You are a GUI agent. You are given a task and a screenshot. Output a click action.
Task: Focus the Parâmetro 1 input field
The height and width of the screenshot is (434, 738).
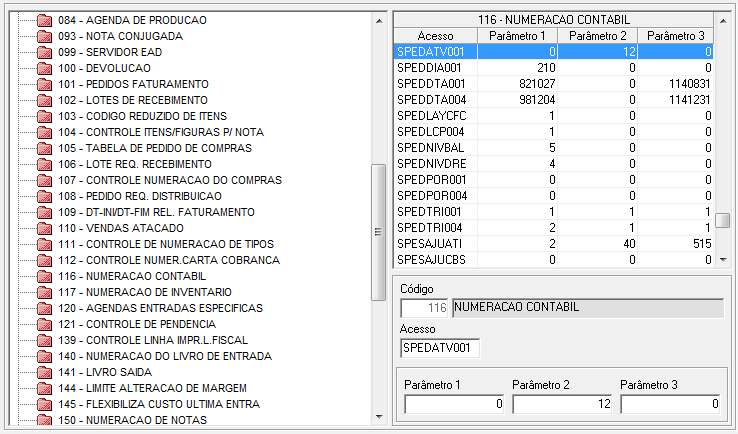coord(454,404)
